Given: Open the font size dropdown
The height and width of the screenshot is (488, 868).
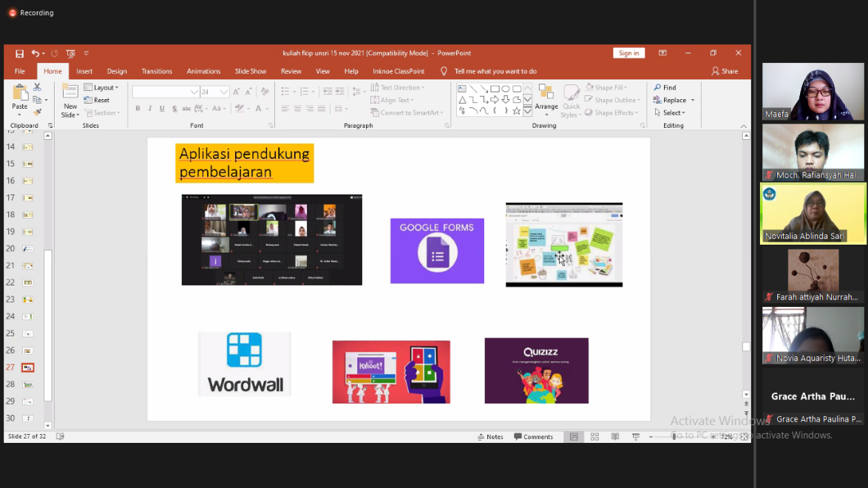Looking at the screenshot, I should [x=223, y=92].
